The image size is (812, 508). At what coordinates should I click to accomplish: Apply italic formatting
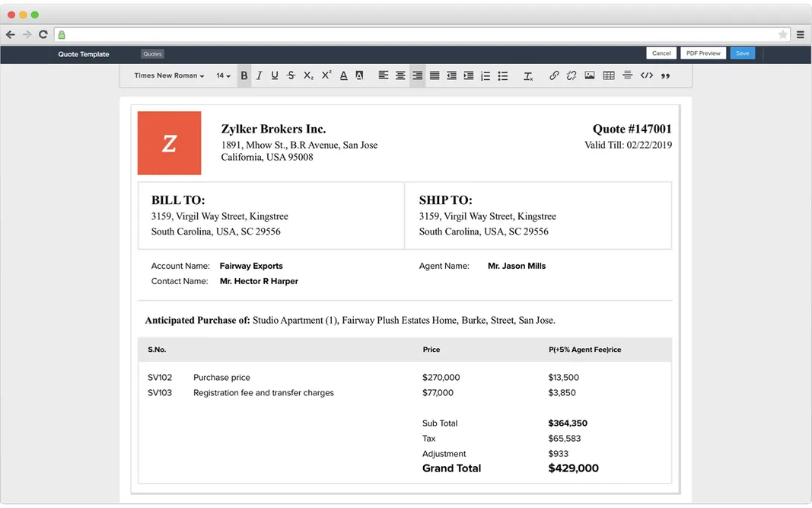coord(260,75)
